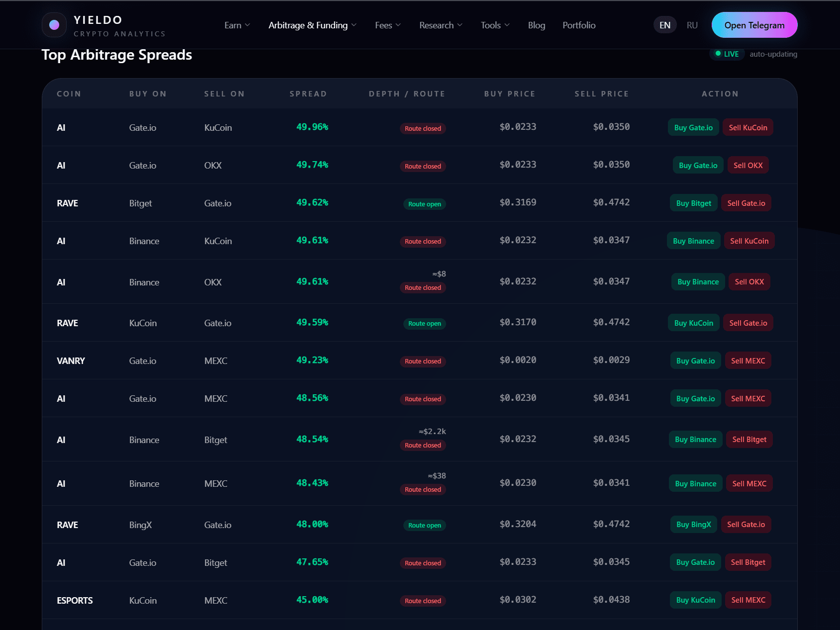
Task: Click Buy Binance in the 48.43% row
Action: pos(695,484)
